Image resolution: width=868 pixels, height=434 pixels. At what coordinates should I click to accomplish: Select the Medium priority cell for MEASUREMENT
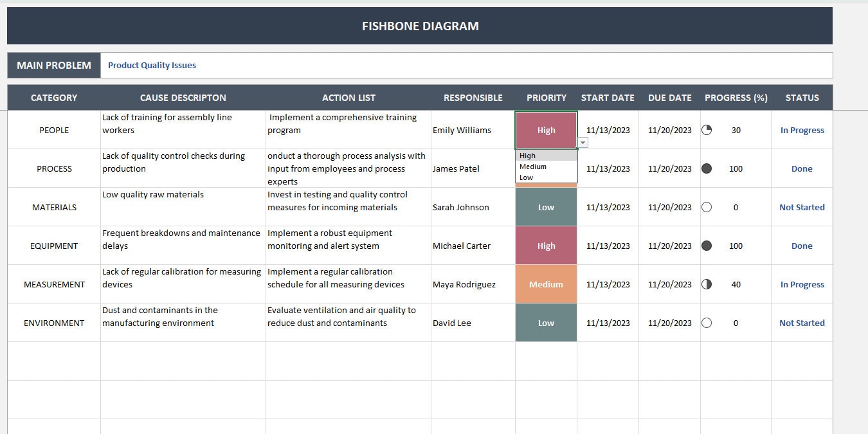(546, 284)
